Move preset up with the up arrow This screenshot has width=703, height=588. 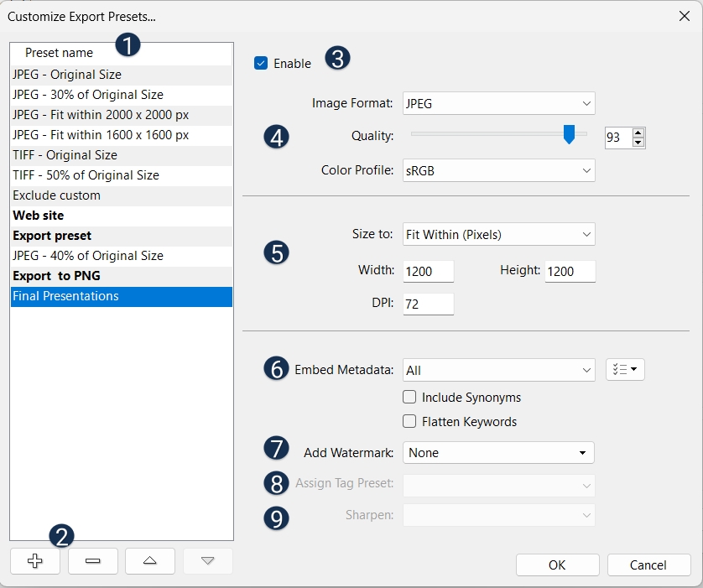click(x=149, y=561)
